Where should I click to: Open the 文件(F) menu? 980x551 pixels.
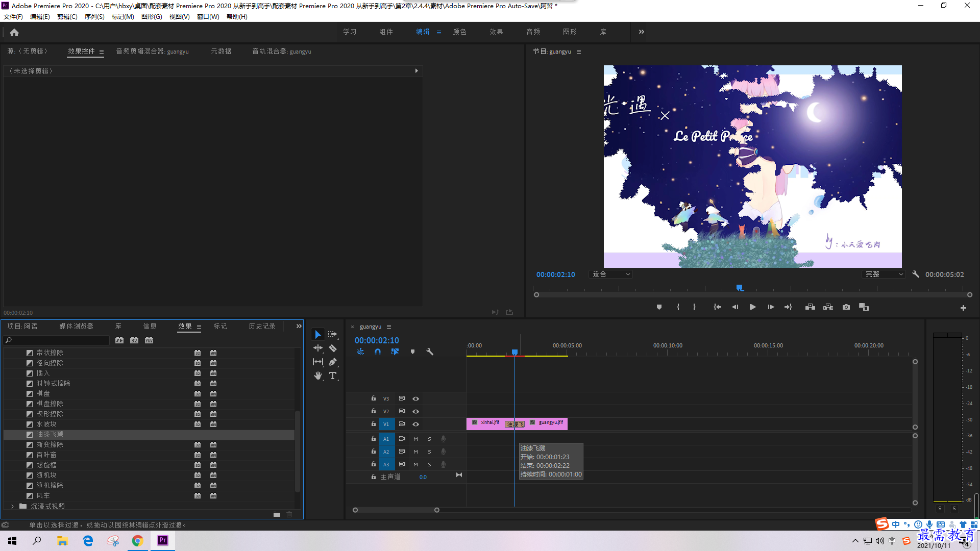point(13,17)
